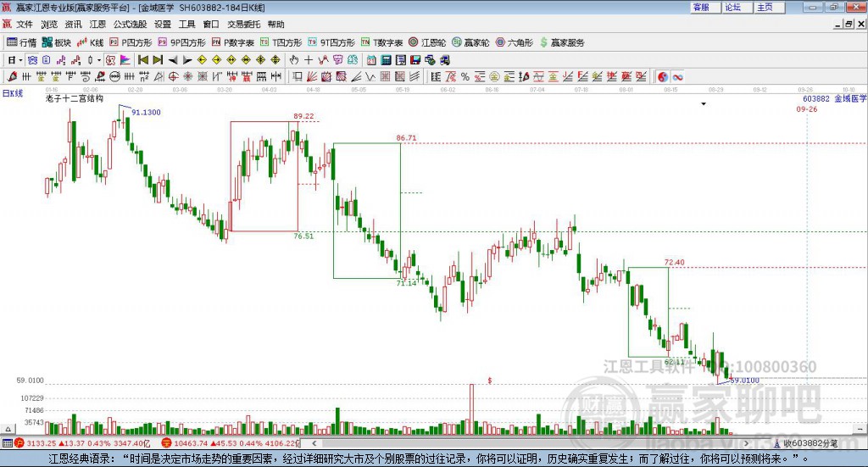
Task: Select the percent % retracement tool
Action: point(465,76)
